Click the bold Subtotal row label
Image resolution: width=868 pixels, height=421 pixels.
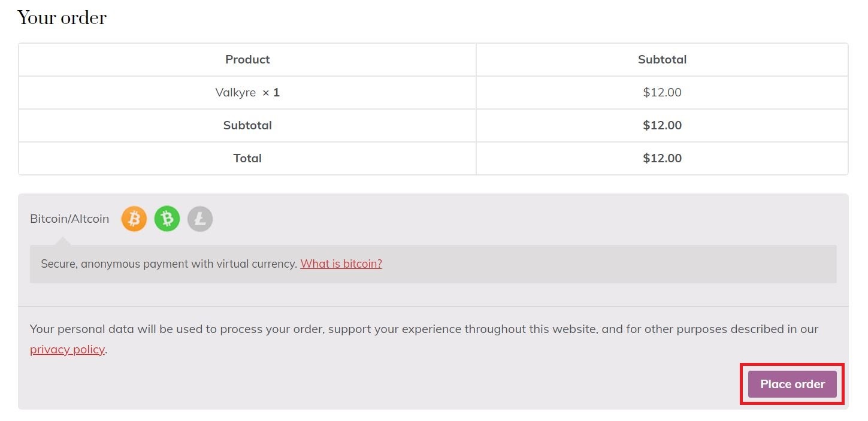pyautogui.click(x=247, y=126)
